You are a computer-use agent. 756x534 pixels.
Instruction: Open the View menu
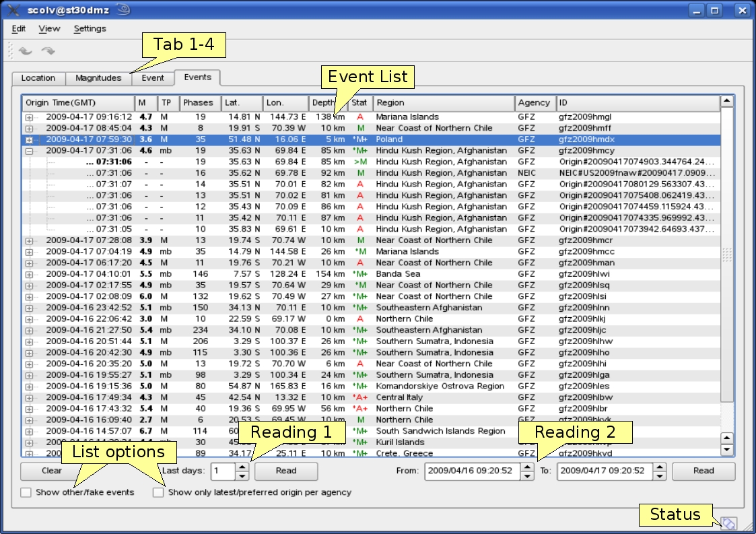[x=49, y=28]
